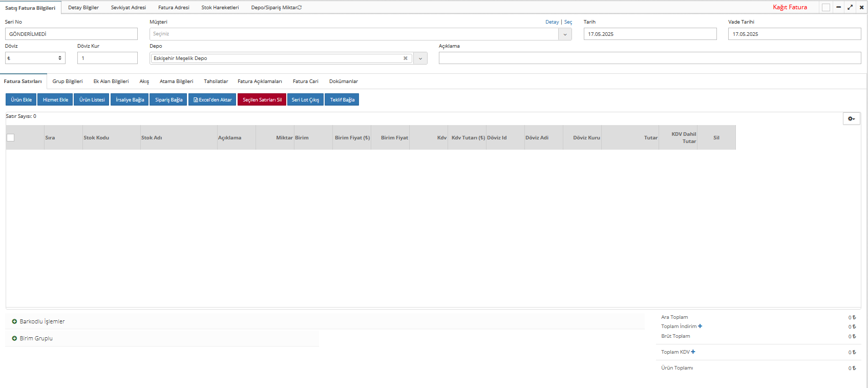Click the plus icon beside Toplam İndirim
The width and height of the screenshot is (868, 388).
point(700,326)
